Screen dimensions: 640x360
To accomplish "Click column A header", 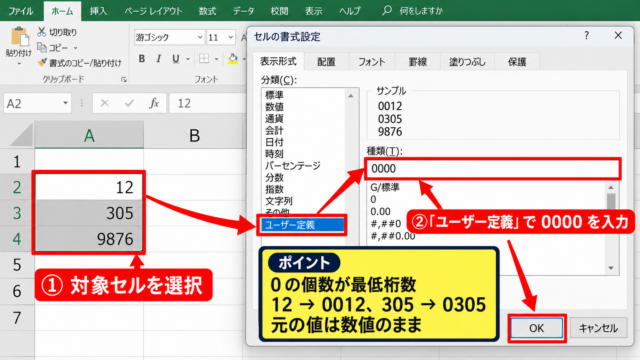I will [x=89, y=135].
